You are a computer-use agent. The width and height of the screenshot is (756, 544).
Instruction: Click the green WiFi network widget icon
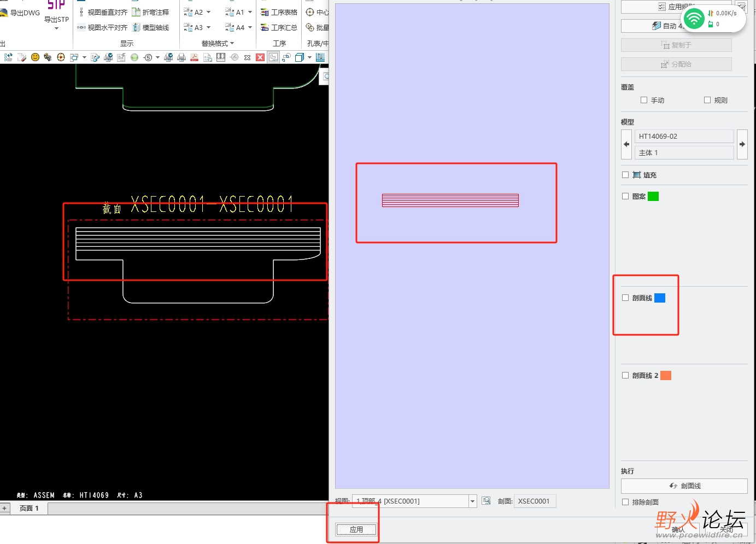[x=694, y=17]
